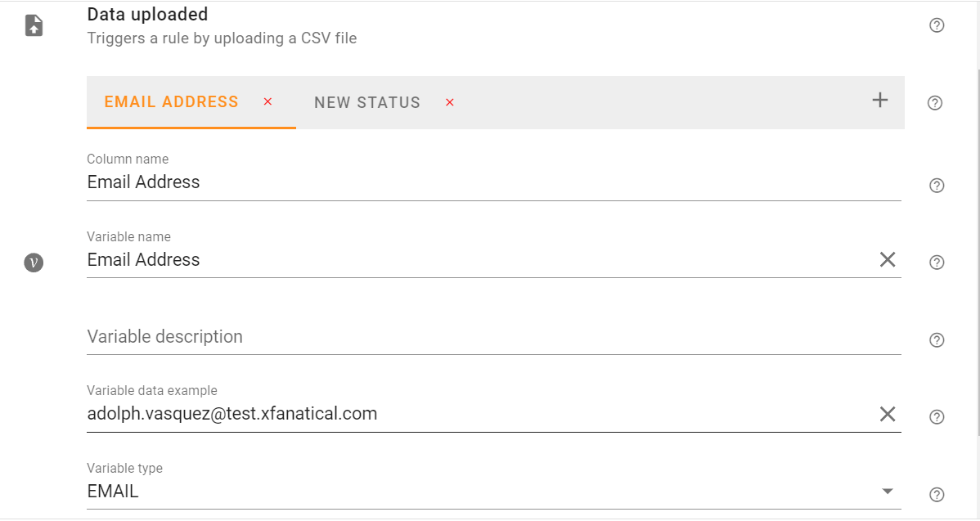Image resolution: width=980 pixels, height=521 pixels.
Task: Open help for the Variable data example
Action: pyautogui.click(x=936, y=416)
